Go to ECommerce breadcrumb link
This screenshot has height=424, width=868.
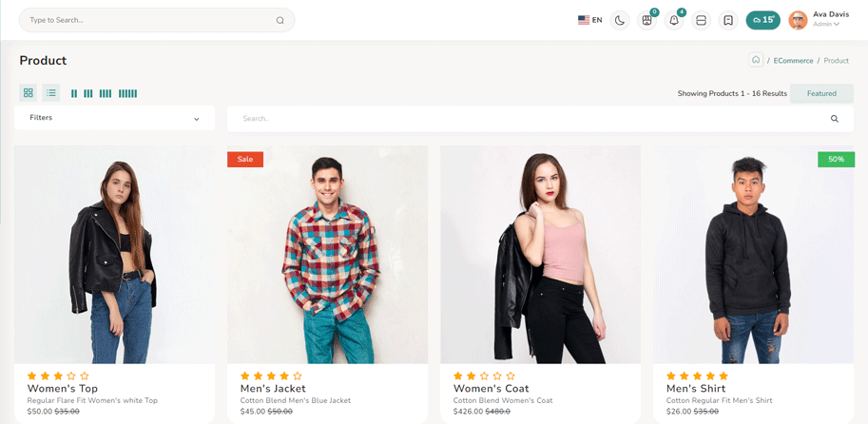(793, 61)
